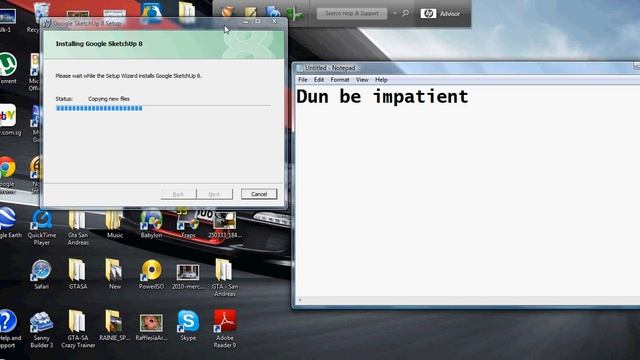The image size is (640, 360).
Task: Open the GTA - San Andreas folder
Action: coord(224,270)
